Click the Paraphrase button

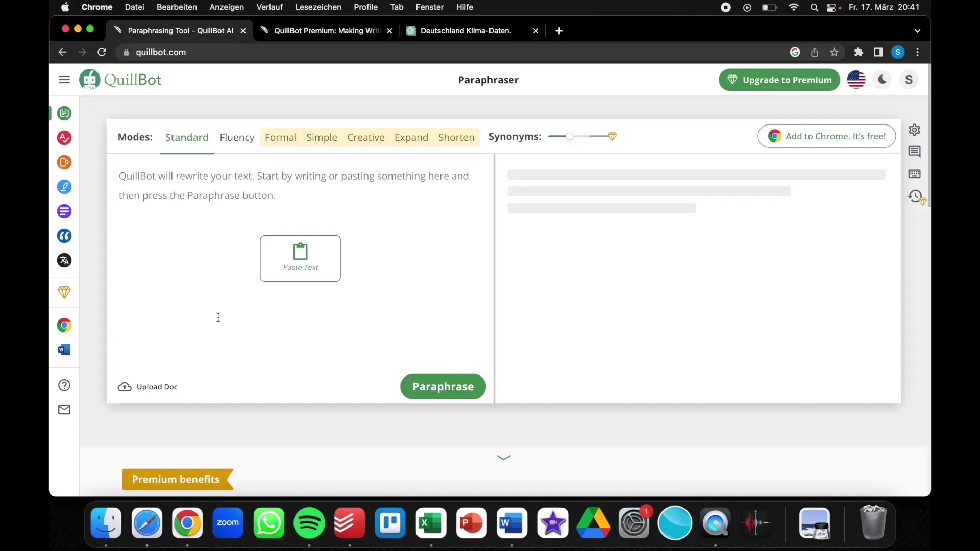[x=443, y=386]
